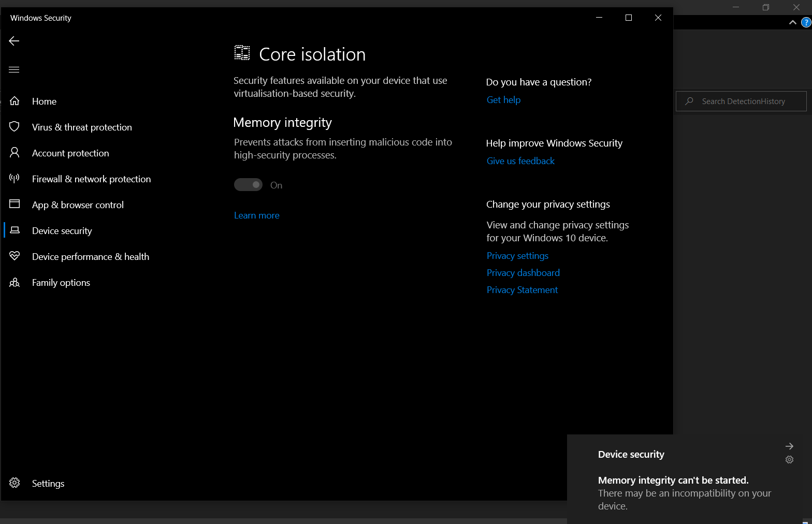Click the Firewall & network antenna icon
Image resolution: width=812 pixels, height=524 pixels.
[15, 179]
